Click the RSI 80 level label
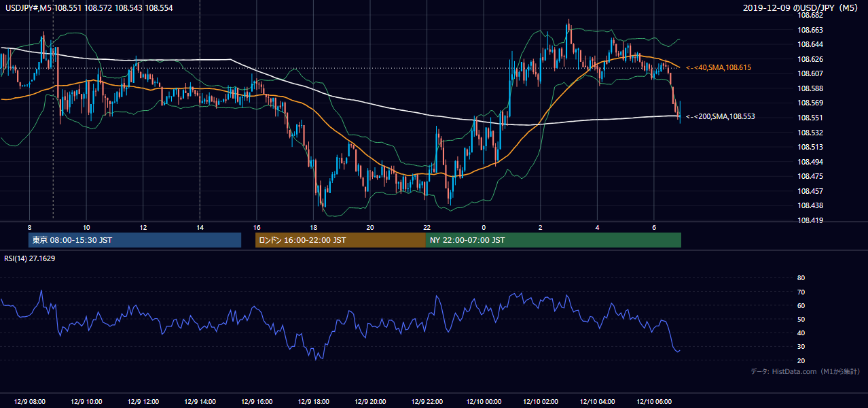This screenshot has width=868, height=408. (801, 278)
